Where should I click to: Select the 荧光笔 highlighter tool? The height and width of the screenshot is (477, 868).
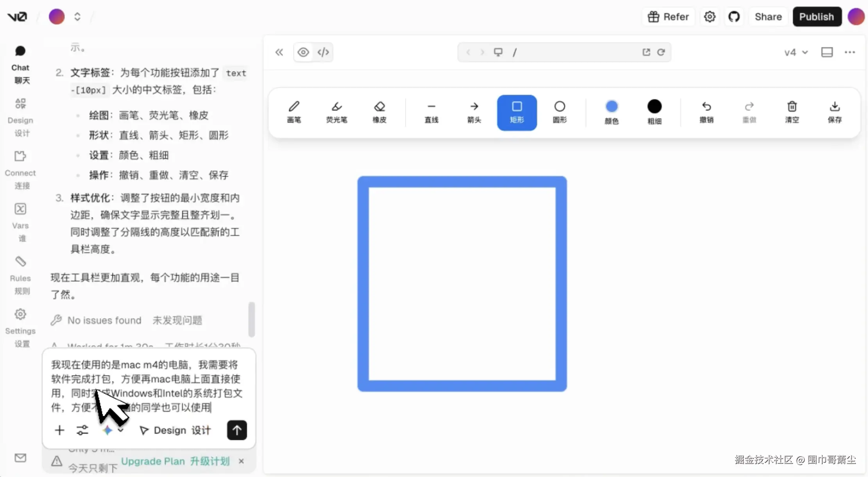point(336,112)
